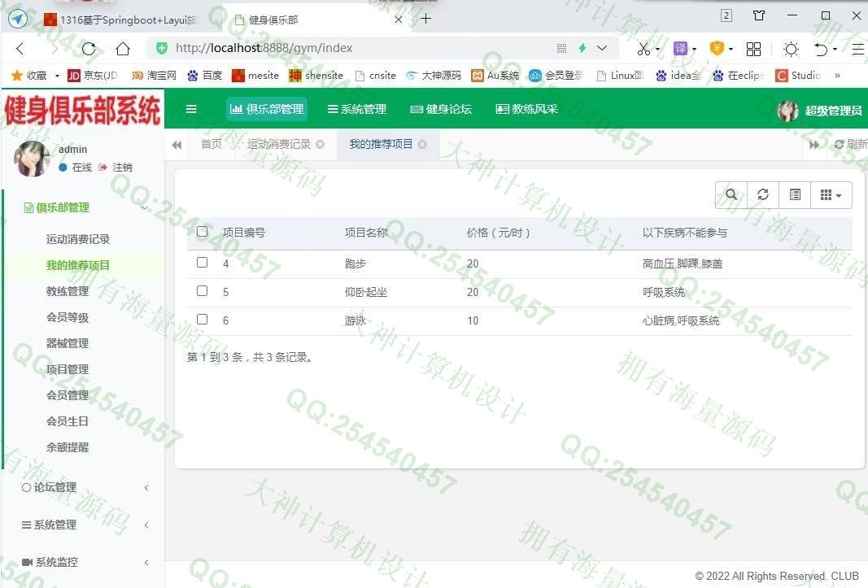868x588 pixels.
Task: Close the 运动消费记录 tab
Action: coord(320,145)
